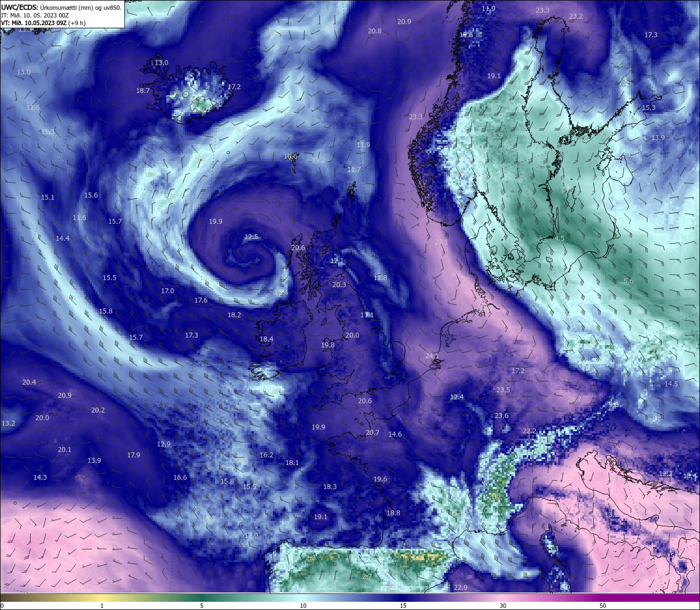Click the 12.9 value in the Atlantic
This screenshot has width=700, height=610.
point(164,444)
